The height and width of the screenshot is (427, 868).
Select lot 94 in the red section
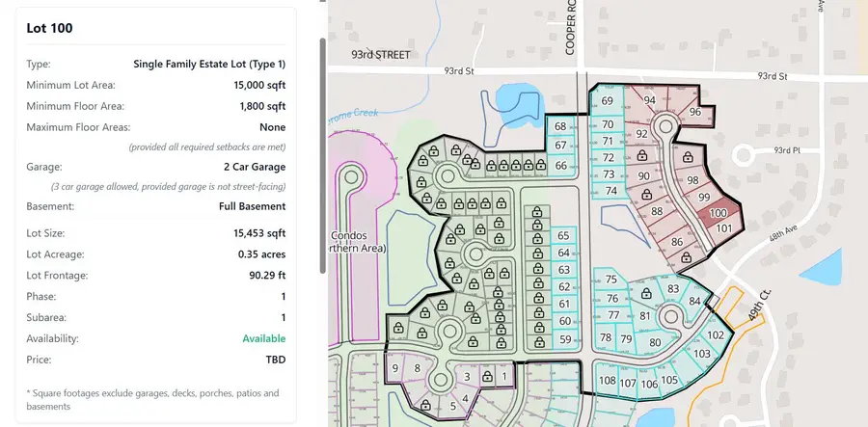tap(649, 100)
